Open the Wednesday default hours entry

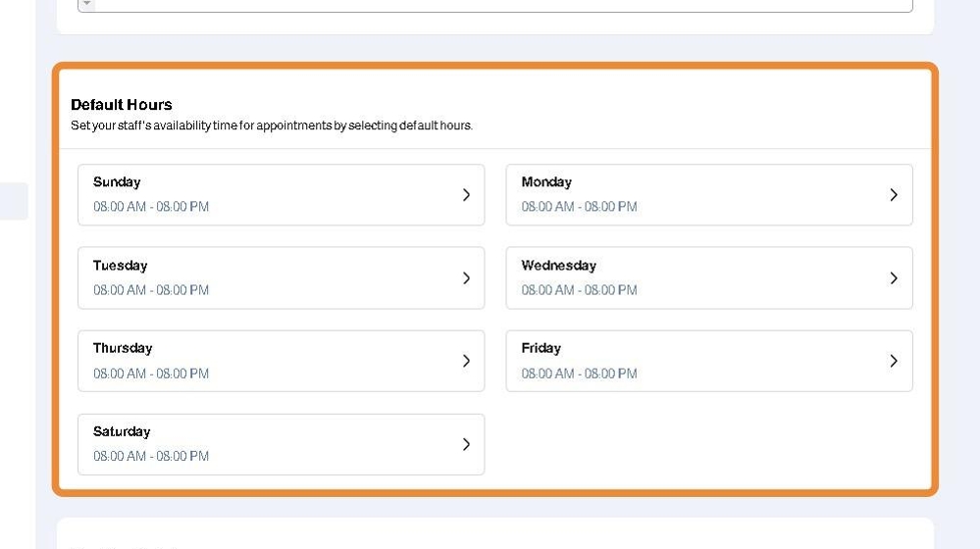coord(708,278)
